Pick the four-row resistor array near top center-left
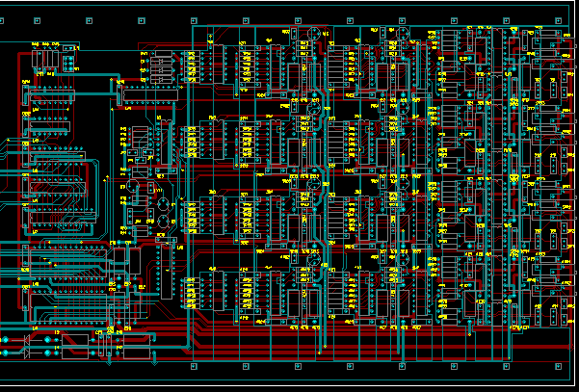The image size is (579, 392). coord(160,66)
